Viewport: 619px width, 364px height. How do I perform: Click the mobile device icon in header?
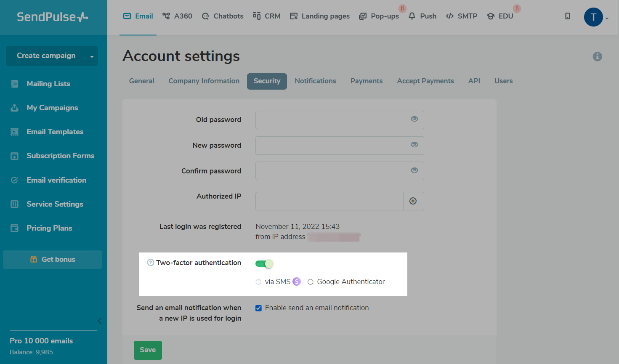(x=568, y=16)
